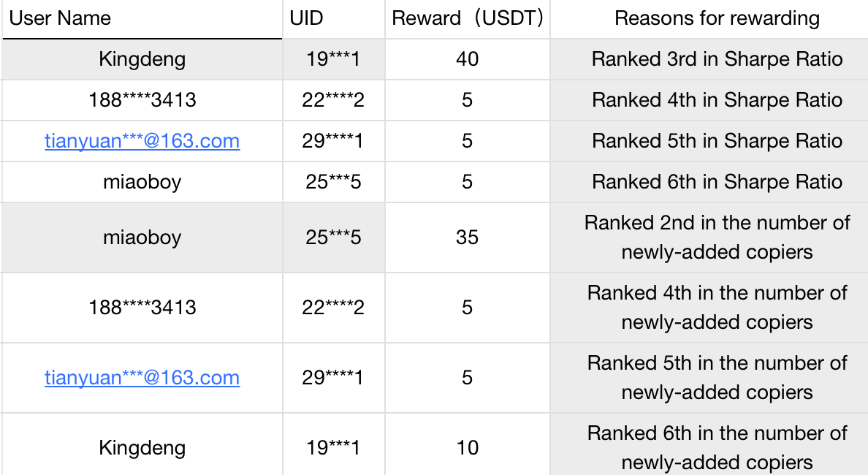This screenshot has height=475, width=868.
Task: Select the Ranked 3rd in Sharpe Ratio cell
Action: pos(717,59)
